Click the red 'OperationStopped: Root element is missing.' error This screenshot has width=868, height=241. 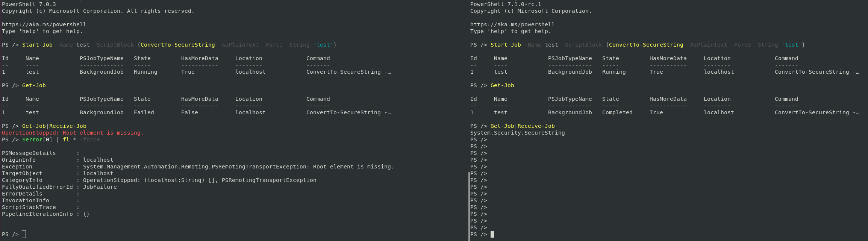point(73,133)
